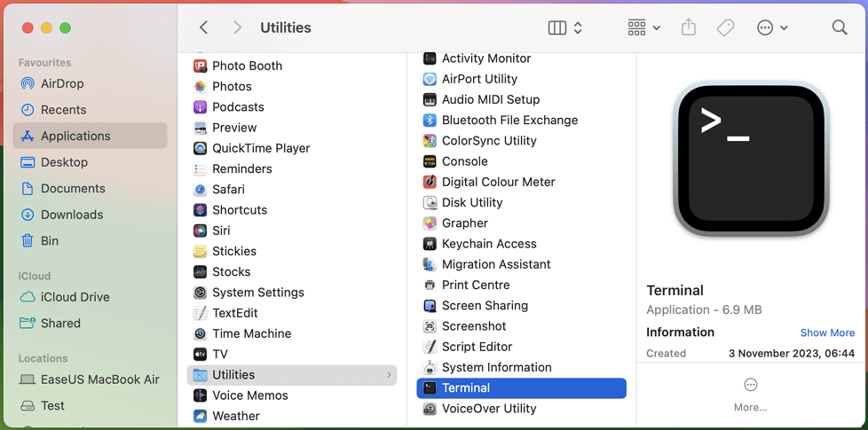Viewport: 868px width, 430px height.
Task: Select the Shortcuts app icon
Action: point(200,210)
